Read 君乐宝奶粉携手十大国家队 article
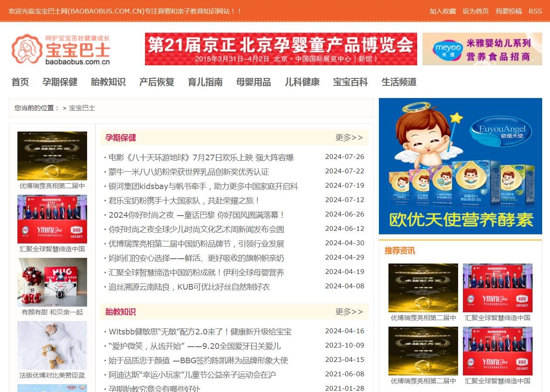The height and width of the screenshot is (392, 550). tap(185, 200)
